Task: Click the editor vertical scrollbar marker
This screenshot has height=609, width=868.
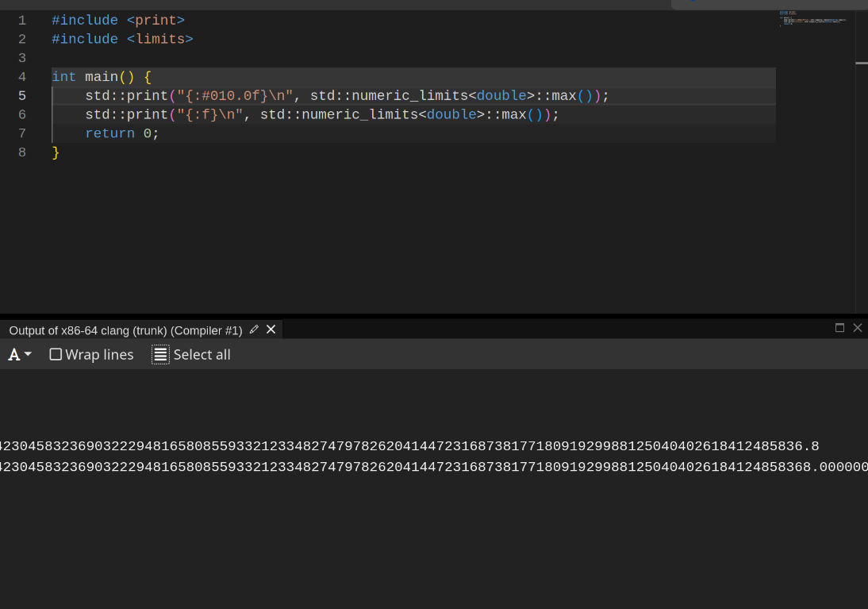Action: click(x=862, y=64)
